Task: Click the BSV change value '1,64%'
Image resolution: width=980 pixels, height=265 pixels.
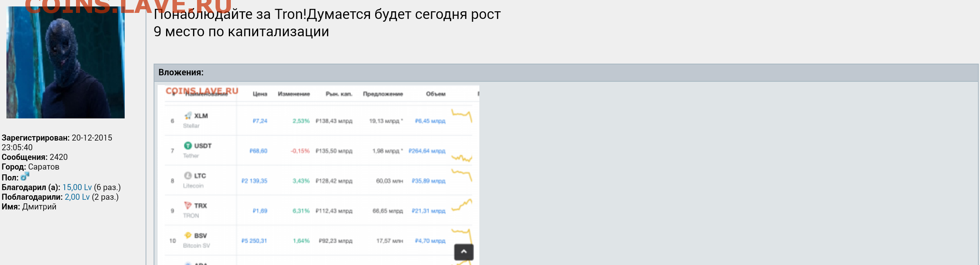Action: (301, 241)
